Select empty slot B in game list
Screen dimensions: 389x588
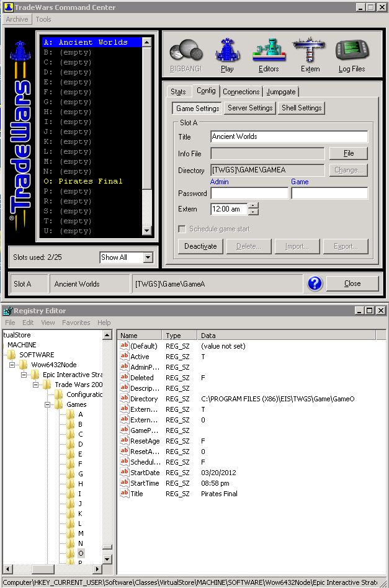pyautogui.click(x=92, y=52)
